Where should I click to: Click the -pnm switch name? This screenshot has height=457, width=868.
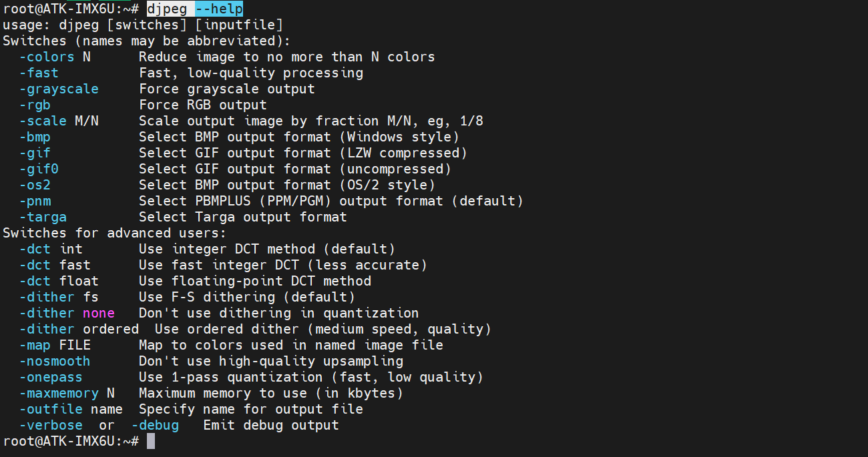[x=34, y=201]
